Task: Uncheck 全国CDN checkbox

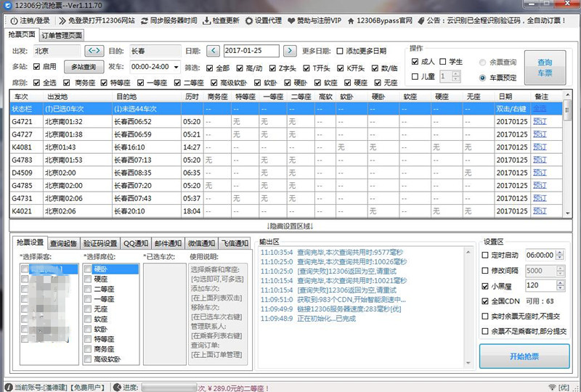Action: click(485, 301)
